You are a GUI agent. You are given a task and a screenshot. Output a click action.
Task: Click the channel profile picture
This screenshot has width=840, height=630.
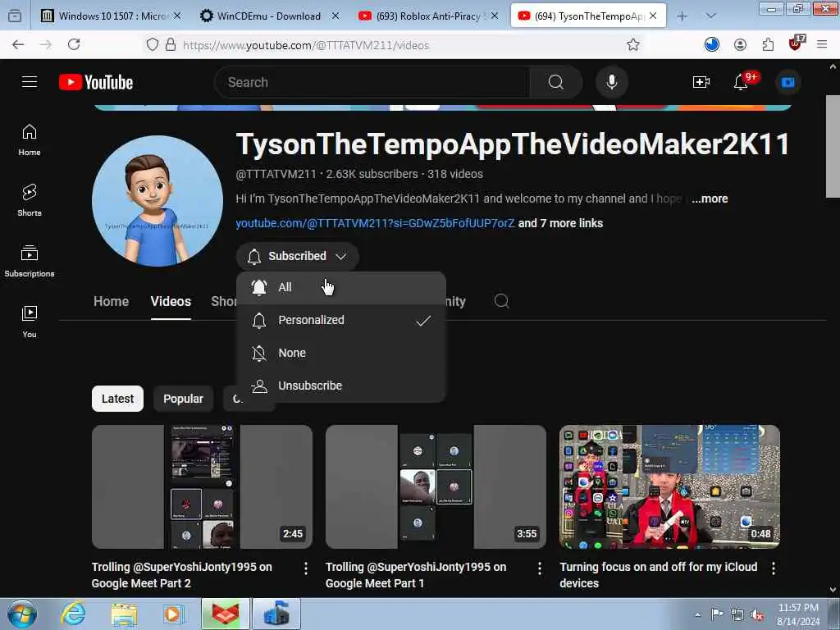157,201
